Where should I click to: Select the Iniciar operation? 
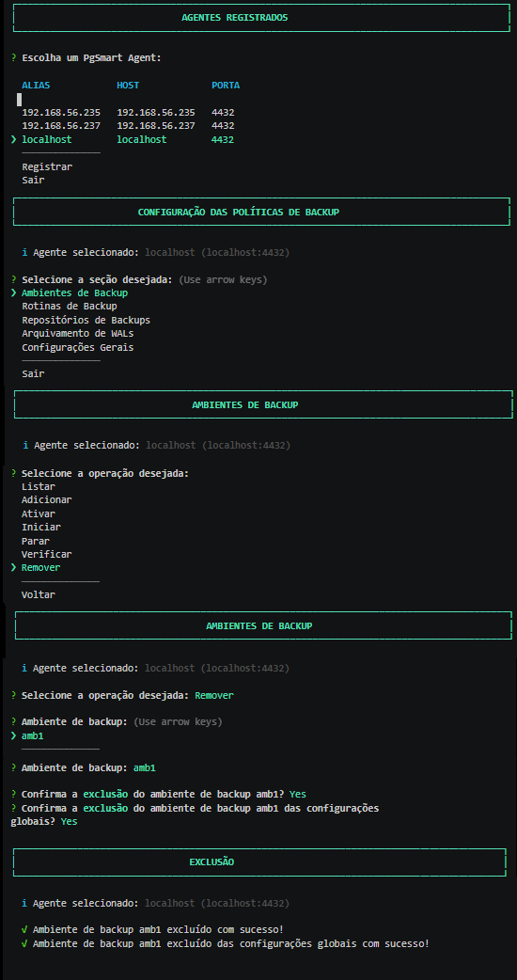(x=40, y=527)
